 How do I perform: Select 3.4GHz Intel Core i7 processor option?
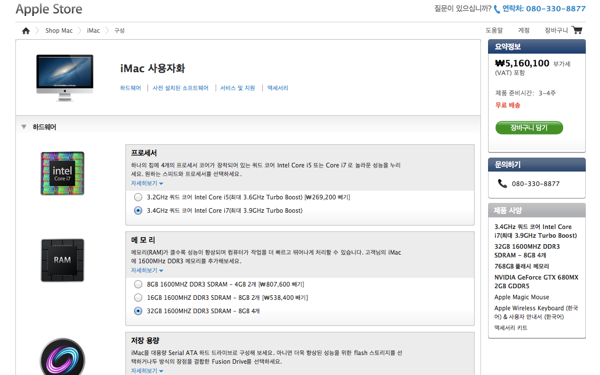[138, 210]
